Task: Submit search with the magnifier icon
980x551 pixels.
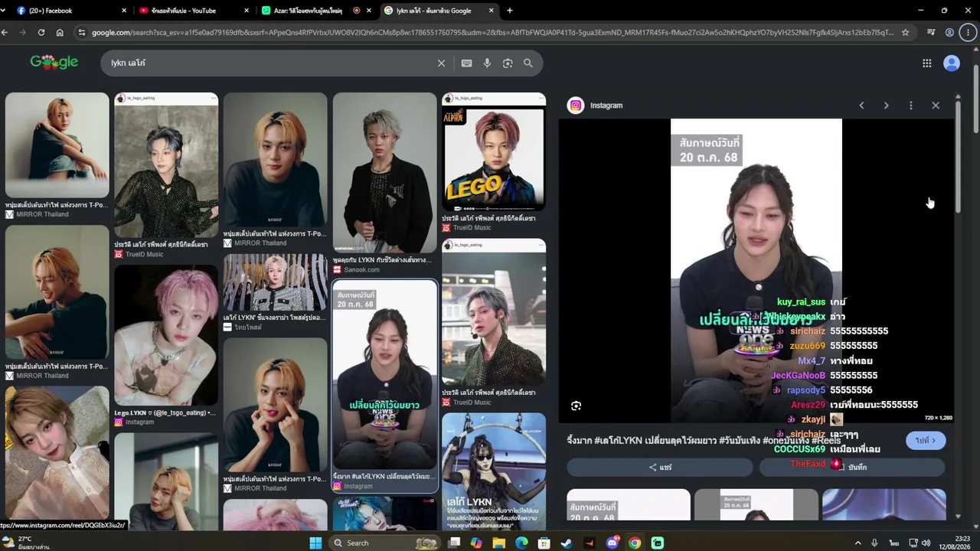Action: (528, 64)
